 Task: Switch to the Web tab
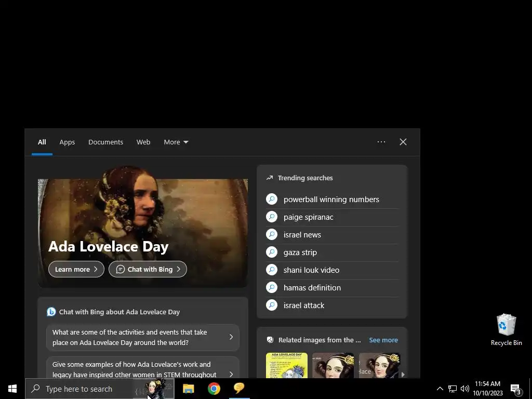[x=143, y=142]
